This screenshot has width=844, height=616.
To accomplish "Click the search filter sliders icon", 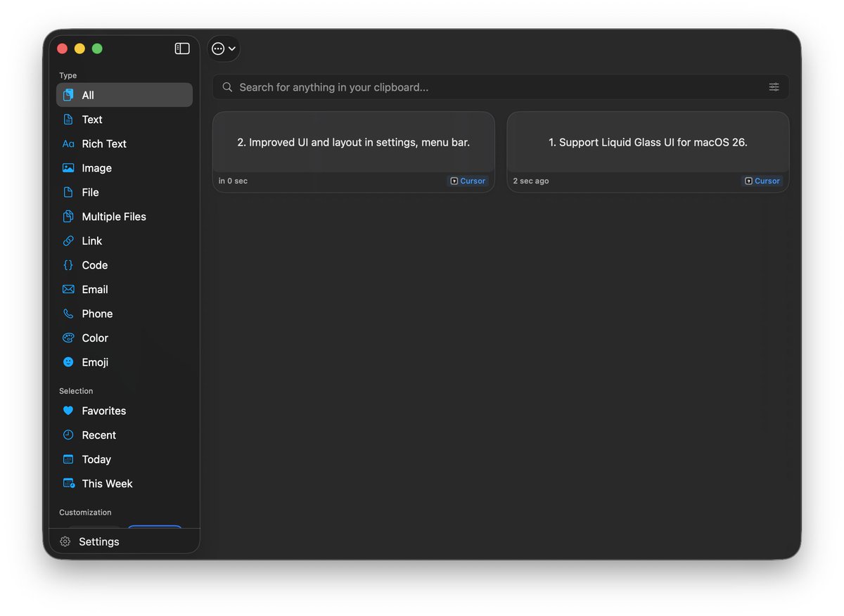I will tap(774, 87).
